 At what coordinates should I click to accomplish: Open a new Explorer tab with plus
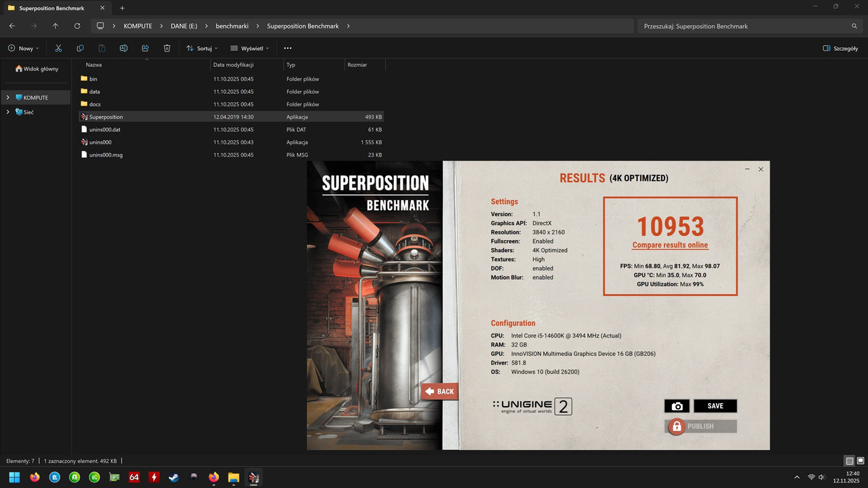click(122, 8)
